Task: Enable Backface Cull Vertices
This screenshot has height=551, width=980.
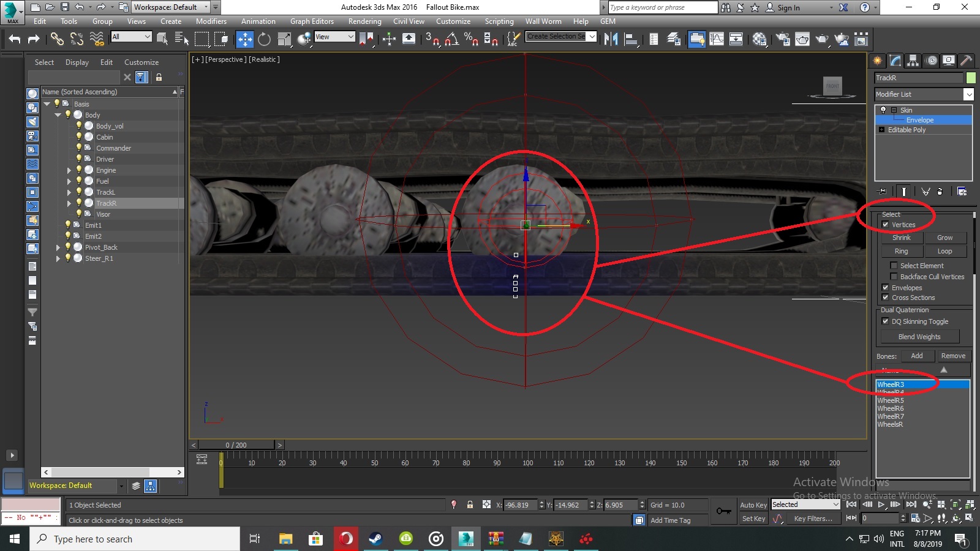Action: tap(894, 277)
